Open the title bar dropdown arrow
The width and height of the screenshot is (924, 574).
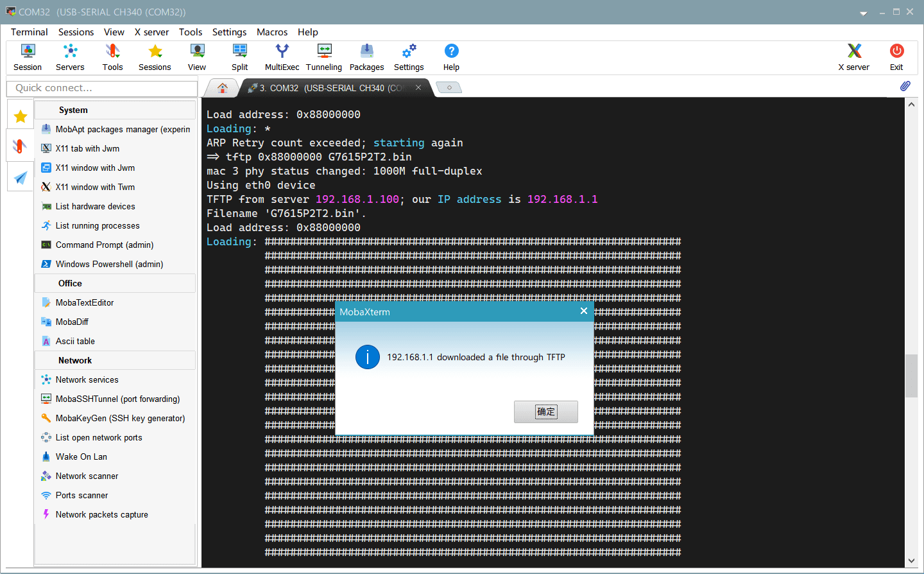click(864, 13)
